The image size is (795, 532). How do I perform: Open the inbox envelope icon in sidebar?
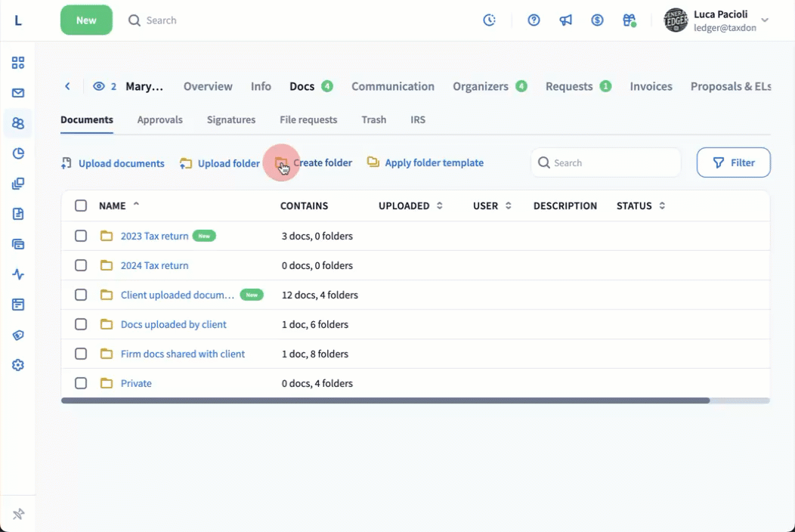coord(18,93)
